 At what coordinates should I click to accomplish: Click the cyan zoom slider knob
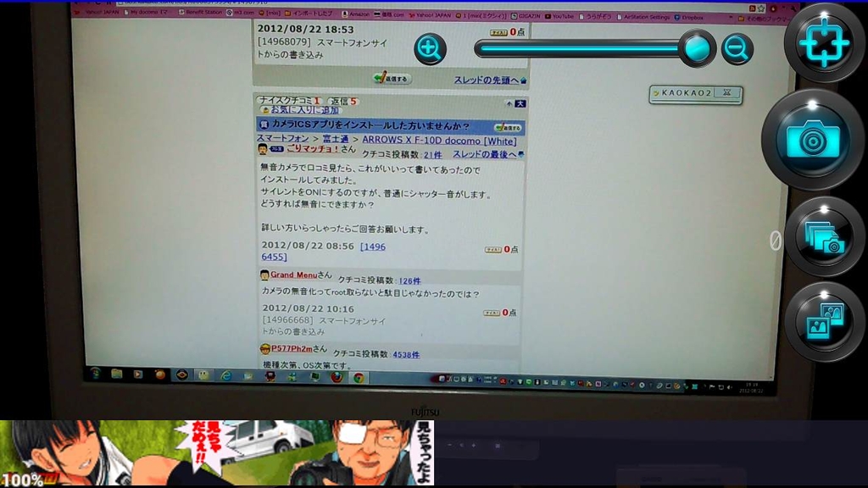[x=697, y=48]
